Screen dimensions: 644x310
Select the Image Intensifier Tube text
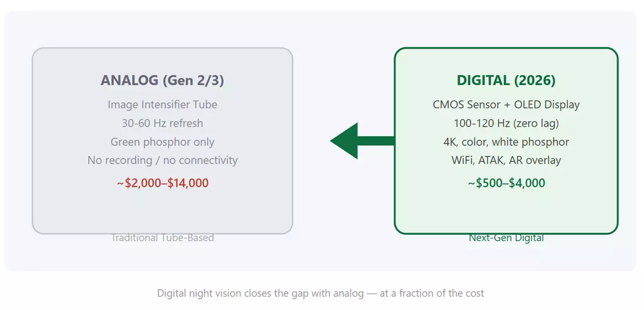pos(162,104)
